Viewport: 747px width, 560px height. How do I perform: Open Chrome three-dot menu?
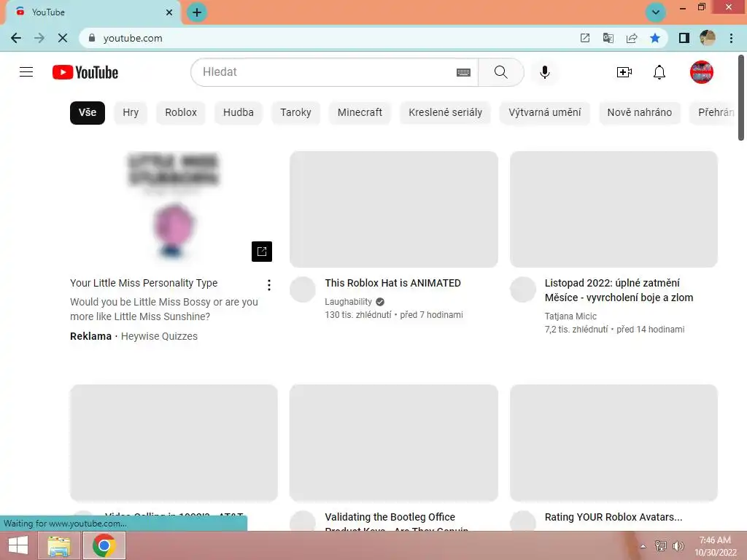[x=731, y=38]
